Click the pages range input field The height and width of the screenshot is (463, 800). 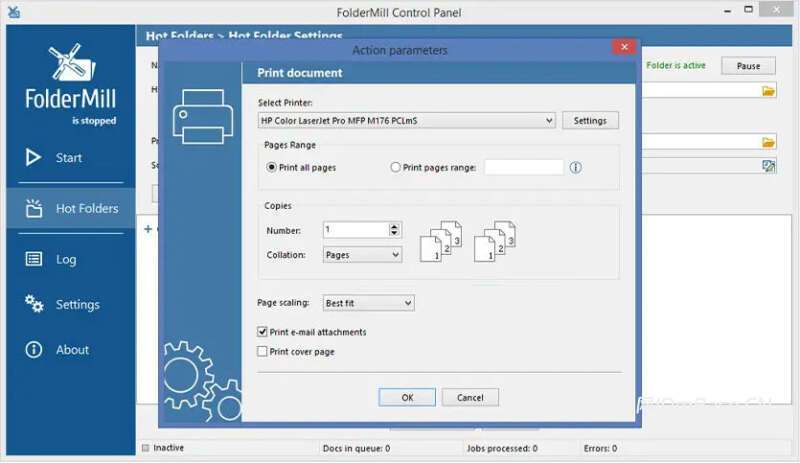524,167
